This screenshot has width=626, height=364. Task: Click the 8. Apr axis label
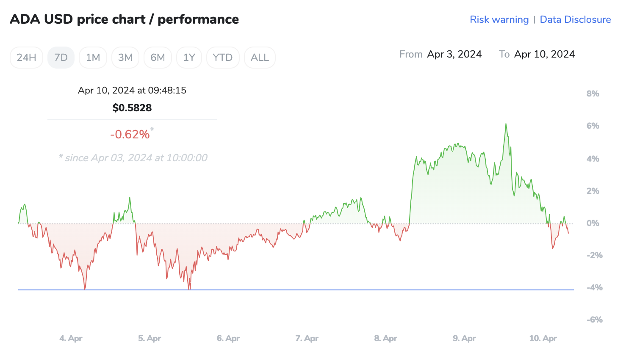point(386,338)
